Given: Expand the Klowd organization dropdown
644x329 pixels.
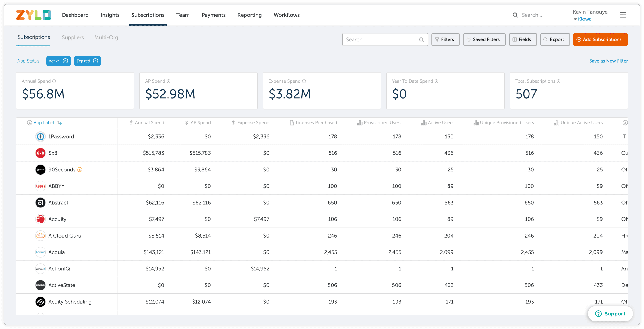Looking at the screenshot, I should coord(582,19).
